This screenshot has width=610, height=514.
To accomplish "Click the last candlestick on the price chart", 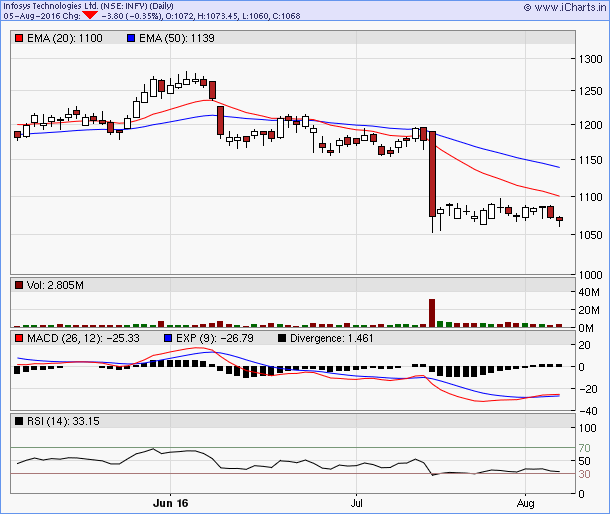I will pos(559,221).
